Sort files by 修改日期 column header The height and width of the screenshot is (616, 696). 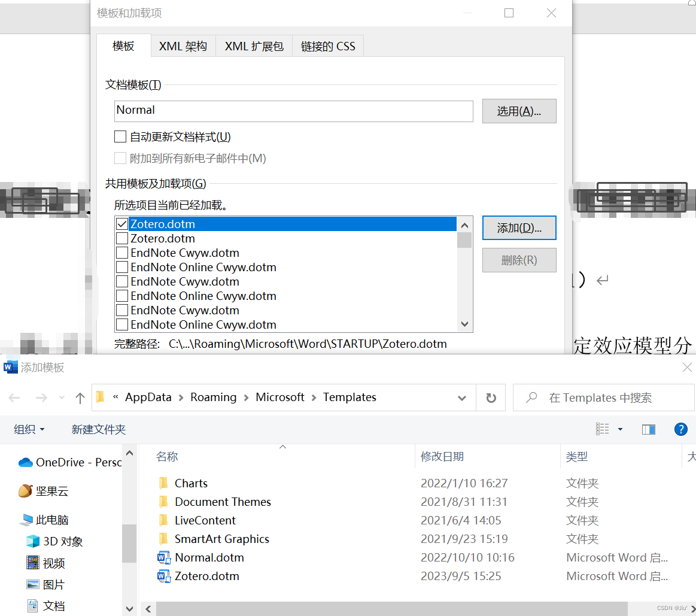[442, 456]
